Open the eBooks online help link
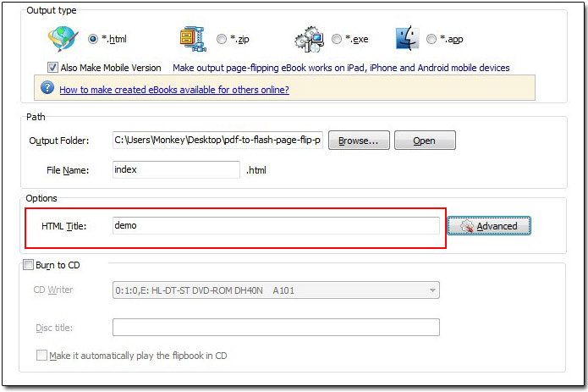The image size is (588, 392). (x=174, y=90)
